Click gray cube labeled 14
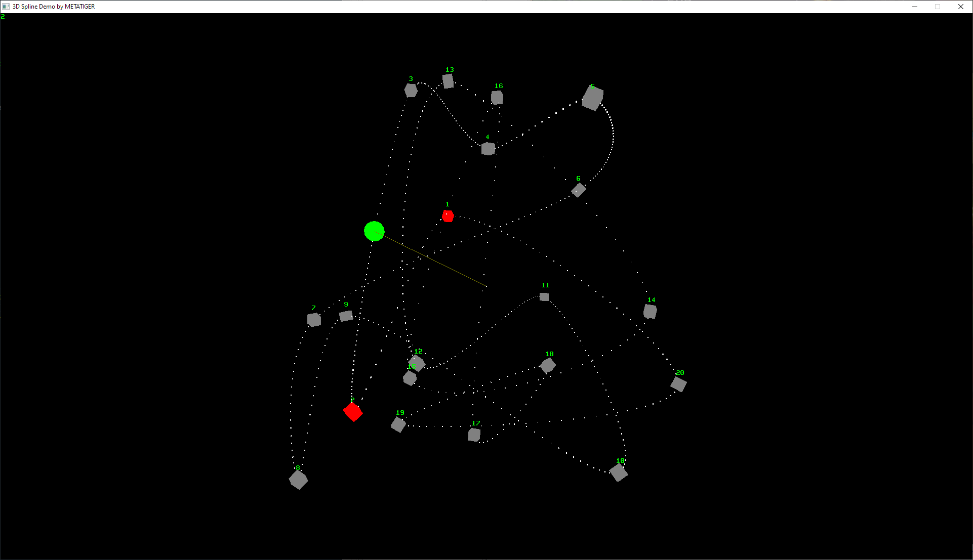 tap(650, 311)
